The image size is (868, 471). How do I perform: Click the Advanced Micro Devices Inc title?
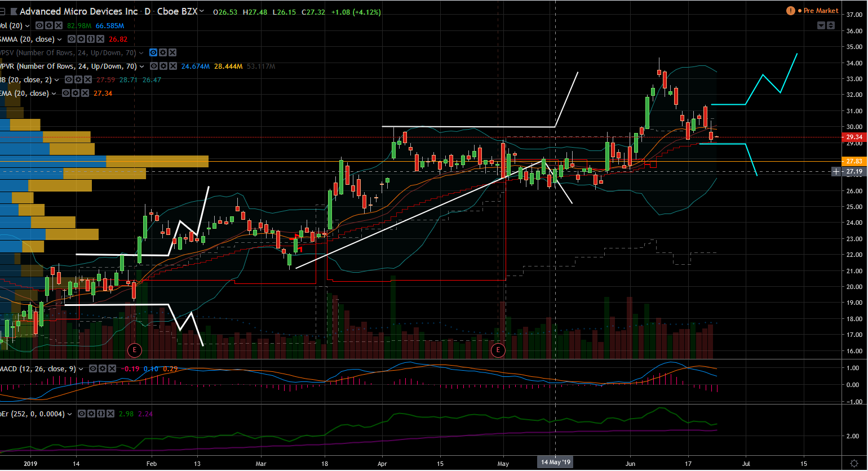(79, 11)
